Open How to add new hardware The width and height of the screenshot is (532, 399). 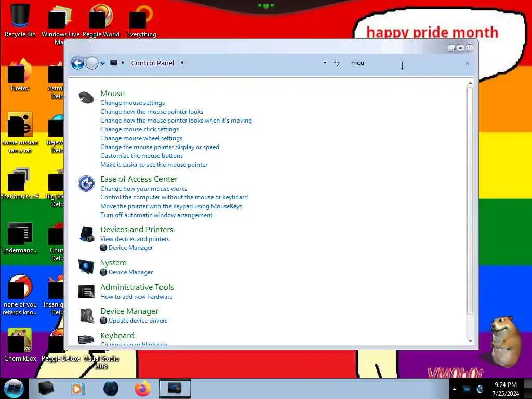tap(137, 297)
